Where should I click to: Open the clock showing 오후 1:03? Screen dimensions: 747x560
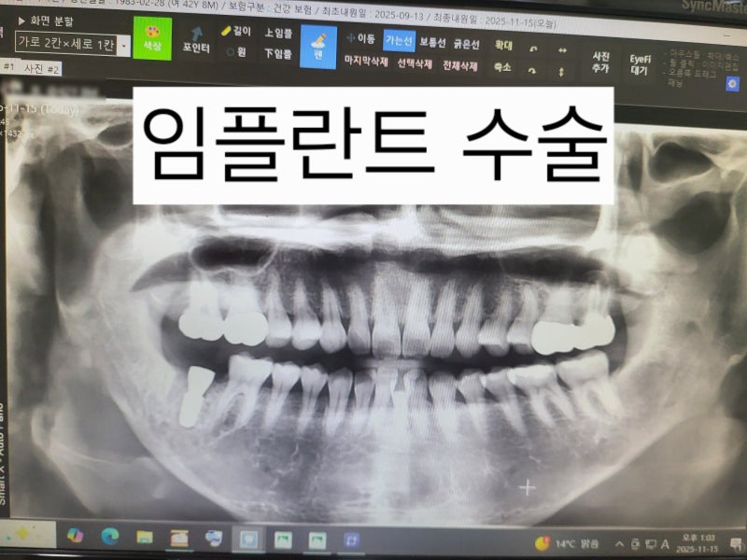[x=698, y=544]
